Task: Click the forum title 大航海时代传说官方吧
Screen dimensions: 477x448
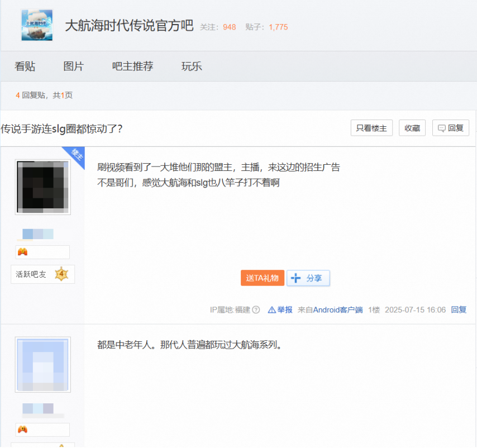Action: (x=130, y=26)
